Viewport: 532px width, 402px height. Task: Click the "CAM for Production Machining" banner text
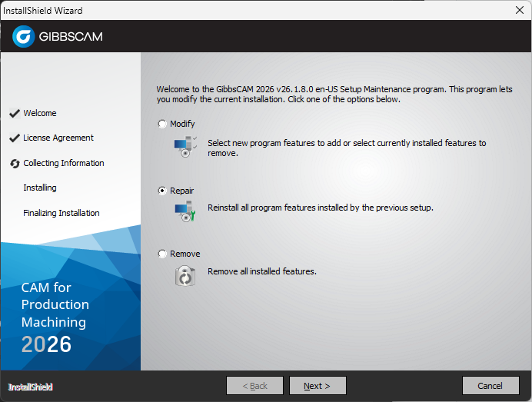tap(55, 304)
